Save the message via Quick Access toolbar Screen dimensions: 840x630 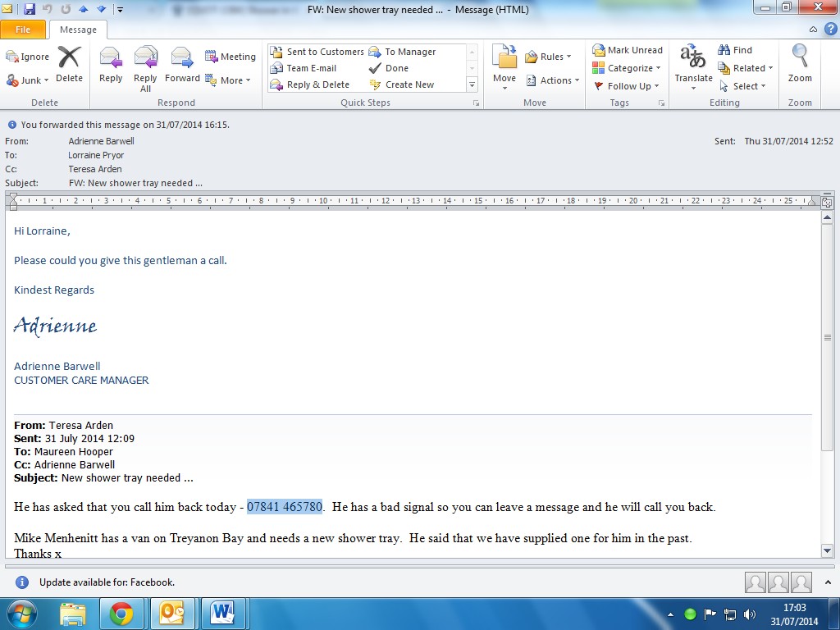point(30,9)
